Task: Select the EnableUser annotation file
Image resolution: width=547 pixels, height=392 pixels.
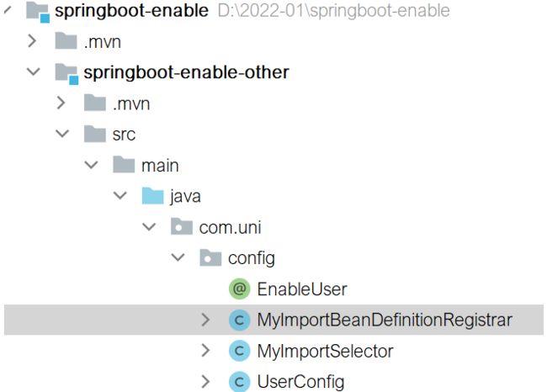Action: [302, 289]
